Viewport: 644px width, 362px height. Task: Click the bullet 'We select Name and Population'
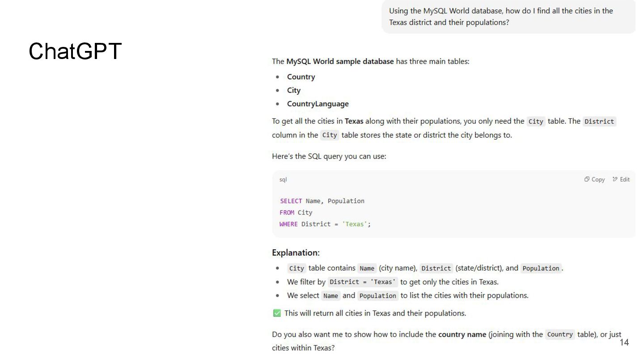[408, 295]
